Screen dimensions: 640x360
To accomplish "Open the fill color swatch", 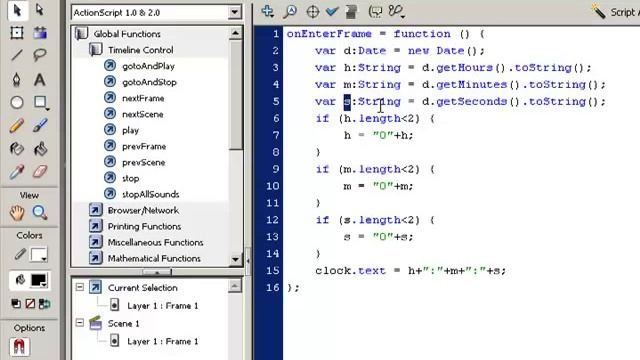I will [39, 280].
